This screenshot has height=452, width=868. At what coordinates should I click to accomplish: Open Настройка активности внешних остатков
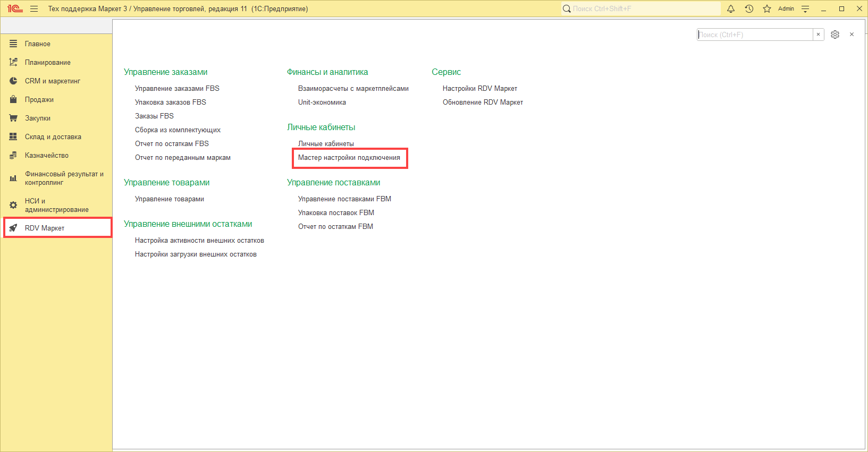click(199, 240)
